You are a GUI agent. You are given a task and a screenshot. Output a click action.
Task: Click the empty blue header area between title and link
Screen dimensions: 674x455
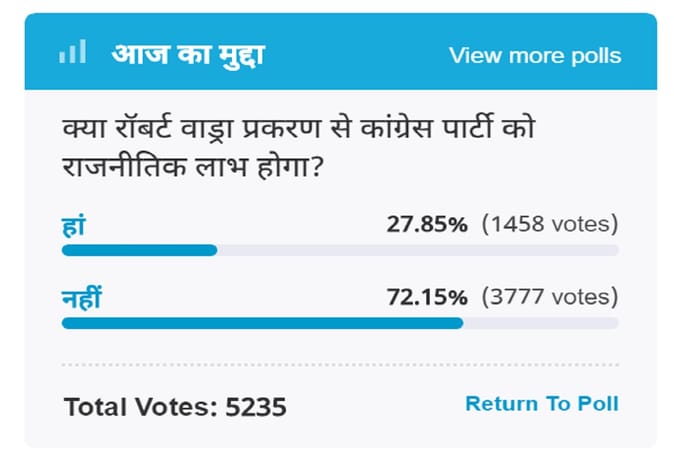point(355,55)
